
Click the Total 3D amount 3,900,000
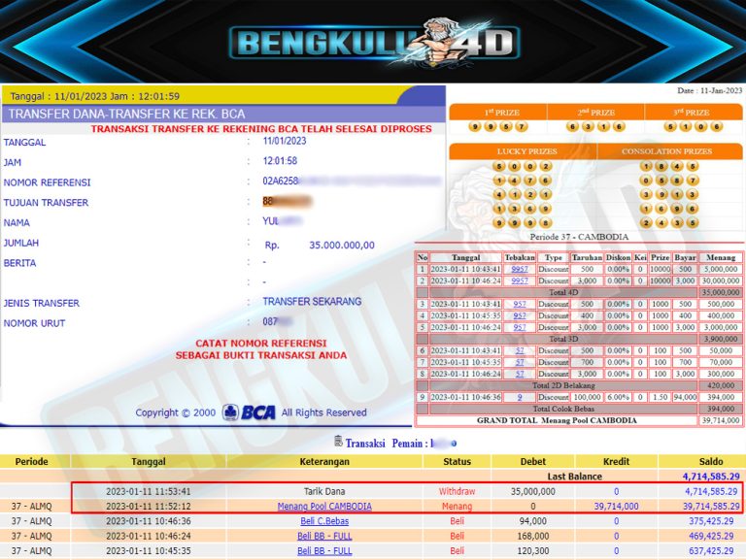click(x=721, y=339)
